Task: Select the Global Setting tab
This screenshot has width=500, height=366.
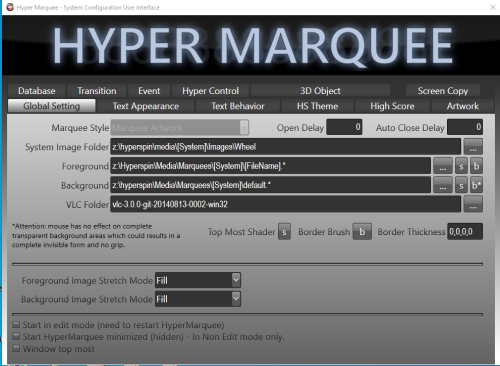Action: 52,106
